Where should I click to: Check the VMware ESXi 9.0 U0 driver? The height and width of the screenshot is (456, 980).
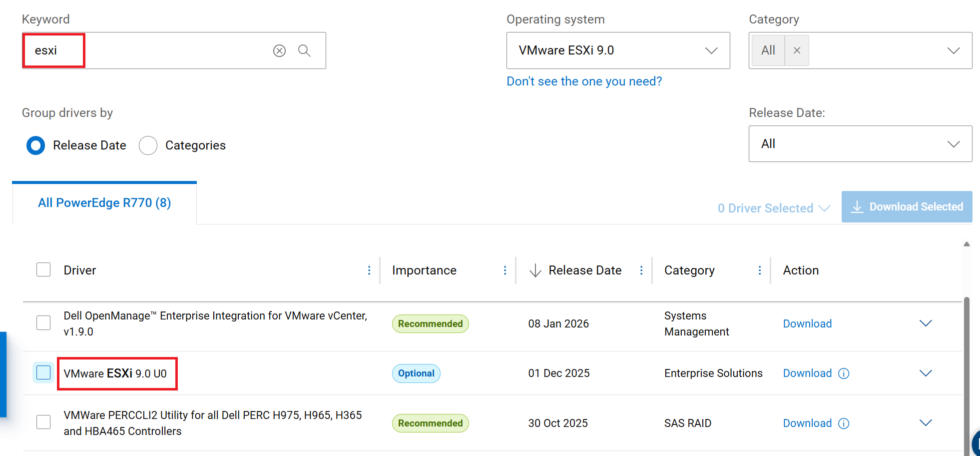coord(43,372)
